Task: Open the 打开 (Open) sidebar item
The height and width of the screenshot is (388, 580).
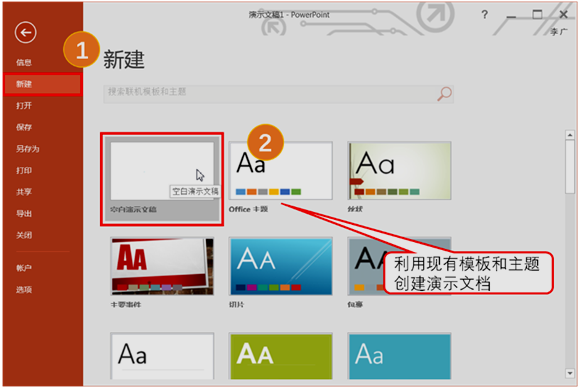Action: (x=24, y=106)
